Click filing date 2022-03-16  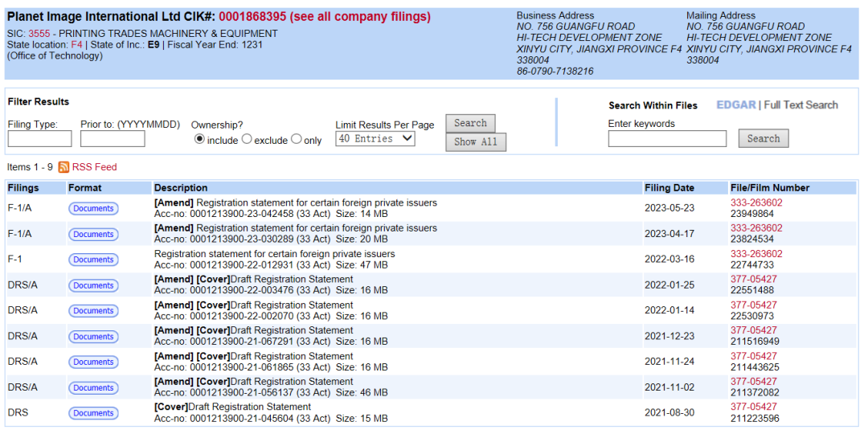(x=669, y=260)
